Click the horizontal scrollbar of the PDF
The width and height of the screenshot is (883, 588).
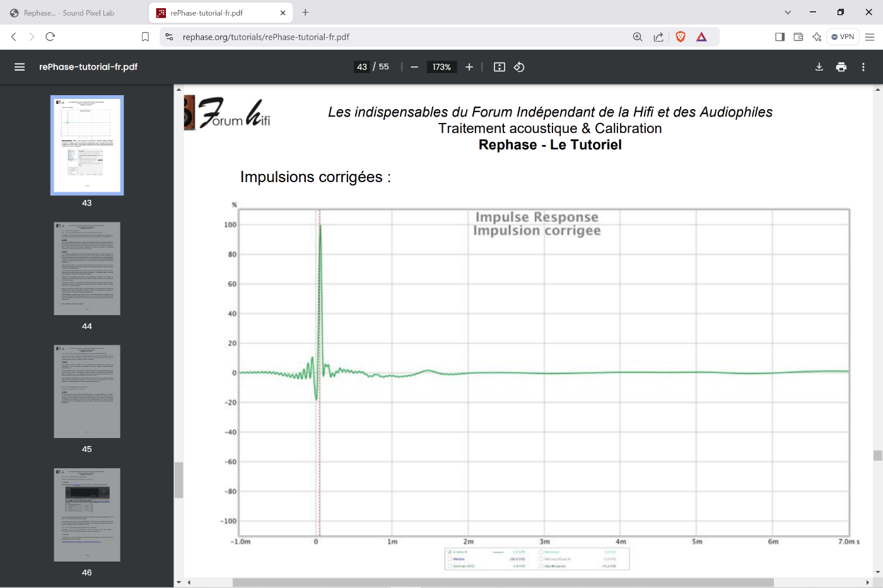503,582
